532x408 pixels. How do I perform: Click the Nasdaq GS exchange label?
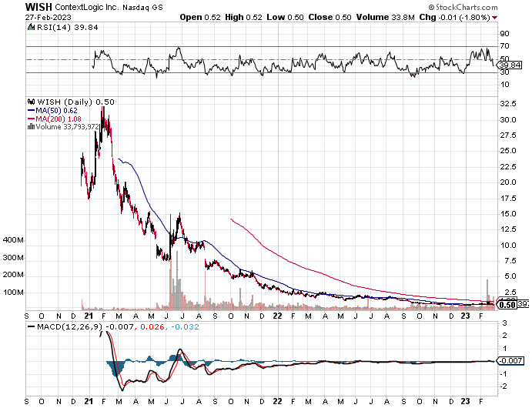click(143, 8)
